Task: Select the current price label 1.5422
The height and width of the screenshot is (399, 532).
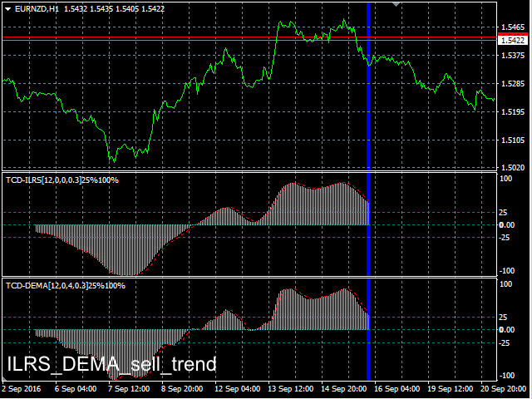Action: click(x=513, y=40)
